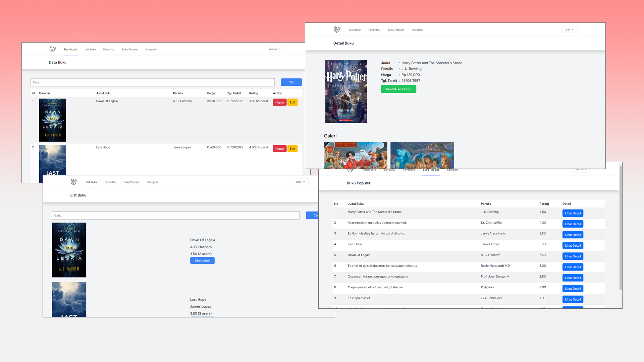Open the admin user dropdown in dashboard

click(x=275, y=49)
